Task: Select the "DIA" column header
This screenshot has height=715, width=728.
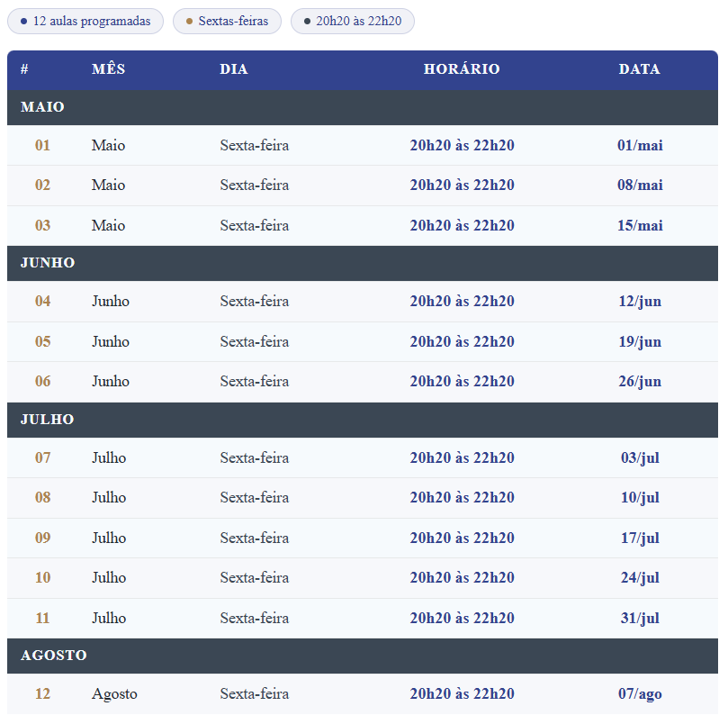Action: (x=234, y=69)
